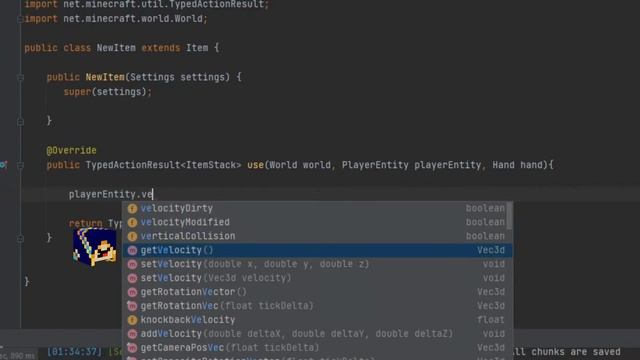This screenshot has width=640, height=360.
Task: Click the return keyword
Action: coord(86,224)
